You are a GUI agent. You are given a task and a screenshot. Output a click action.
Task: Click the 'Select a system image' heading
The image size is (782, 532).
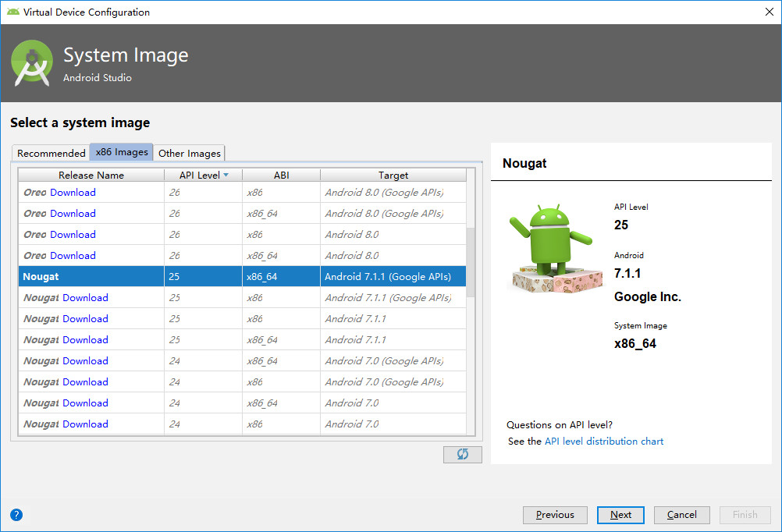click(80, 122)
